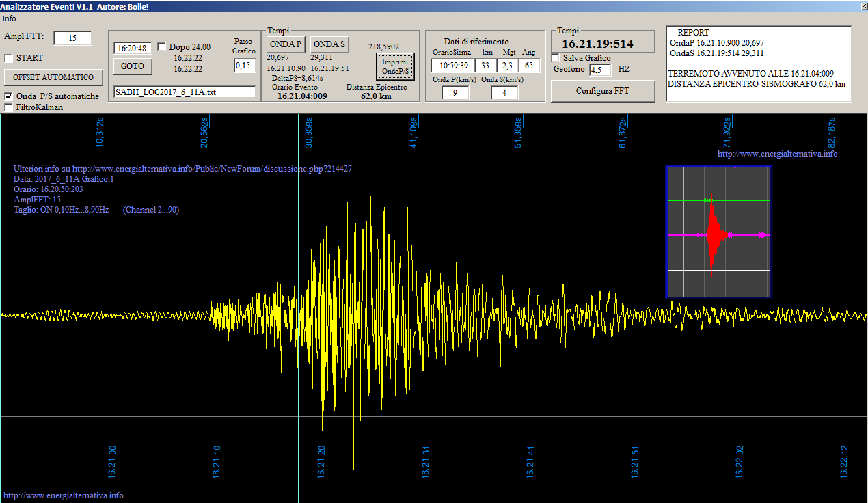The height and width of the screenshot is (503, 868).
Task: Edit the Ampl FTT value field
Action: point(72,38)
